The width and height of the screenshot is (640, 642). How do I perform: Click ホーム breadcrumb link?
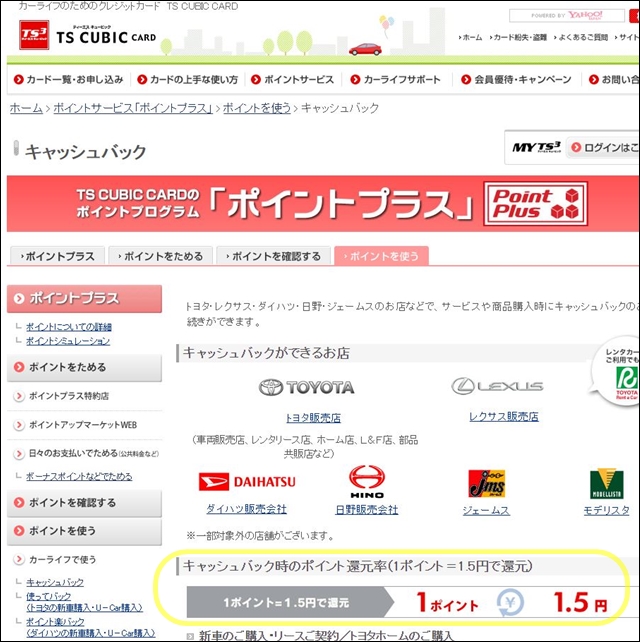[26, 108]
